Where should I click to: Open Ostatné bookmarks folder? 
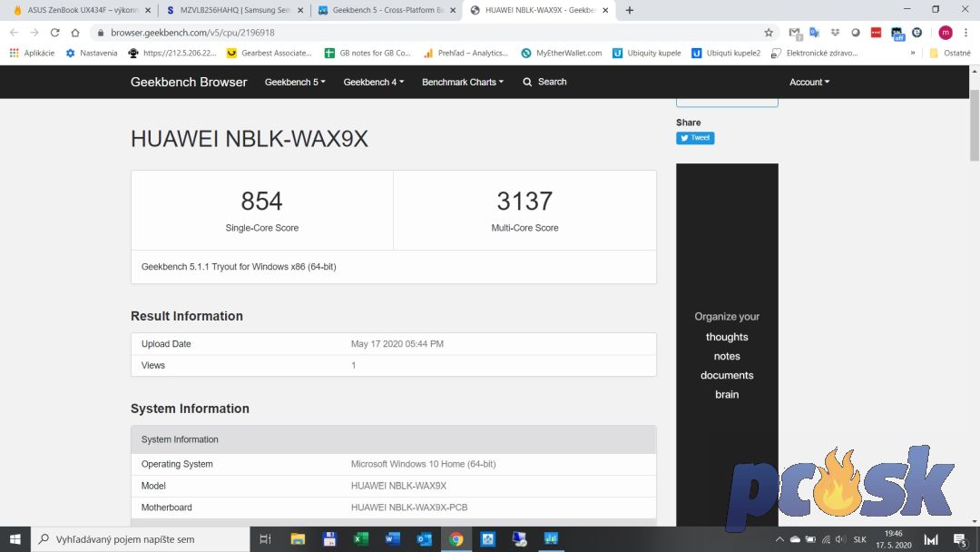click(950, 54)
